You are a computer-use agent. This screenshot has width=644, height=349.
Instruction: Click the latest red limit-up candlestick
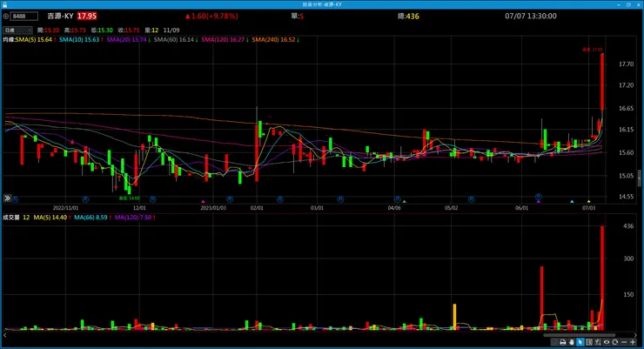point(602,81)
